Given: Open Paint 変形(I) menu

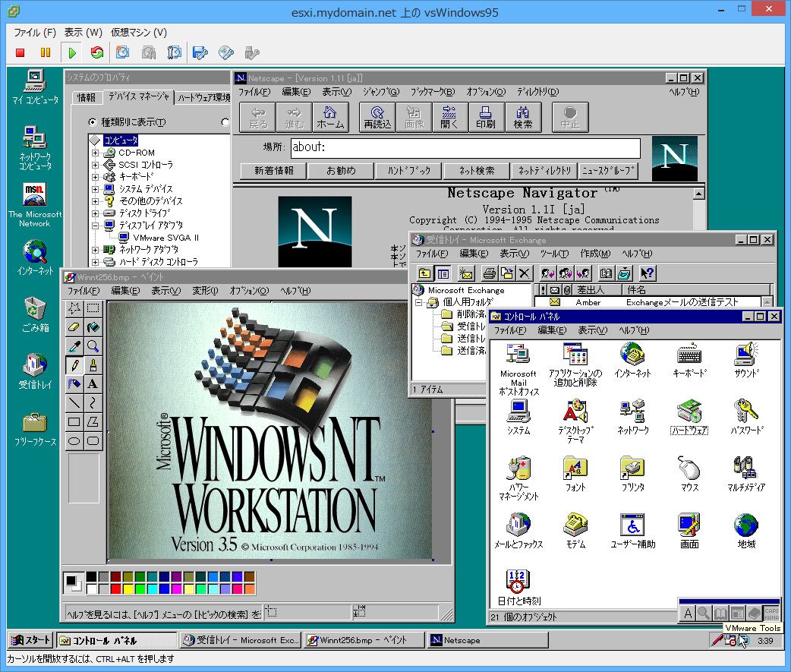Looking at the screenshot, I should [205, 291].
